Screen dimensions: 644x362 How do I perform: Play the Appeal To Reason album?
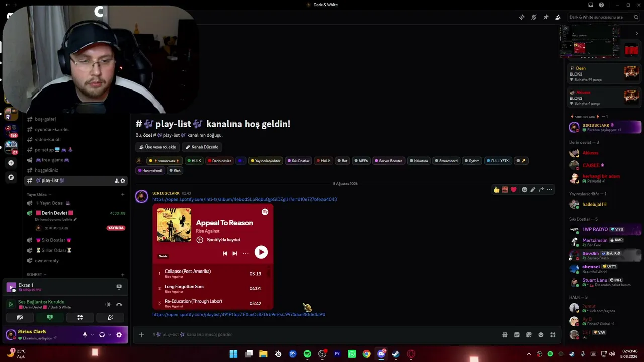[x=261, y=252]
